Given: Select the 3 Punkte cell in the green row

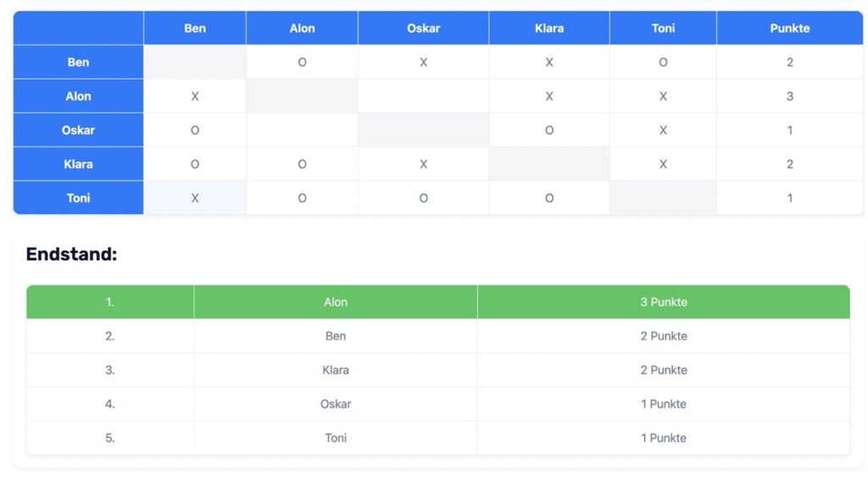Looking at the screenshot, I should coord(663,302).
